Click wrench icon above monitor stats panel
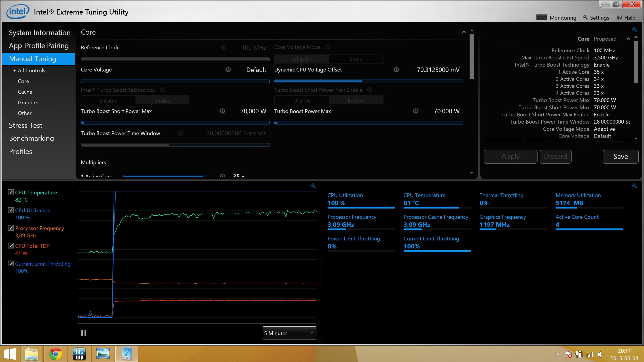Screen dimensions: 644x362 pyautogui.click(x=634, y=186)
